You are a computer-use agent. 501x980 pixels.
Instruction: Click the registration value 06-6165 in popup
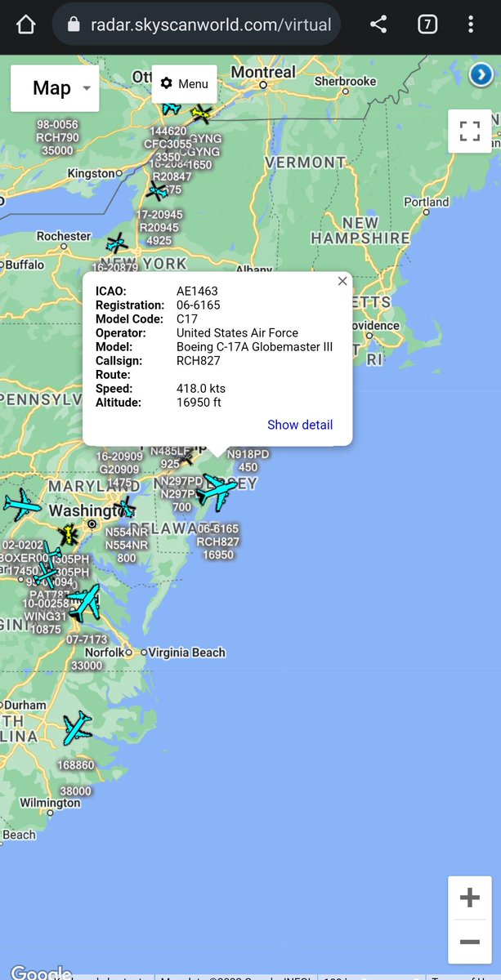coord(199,305)
